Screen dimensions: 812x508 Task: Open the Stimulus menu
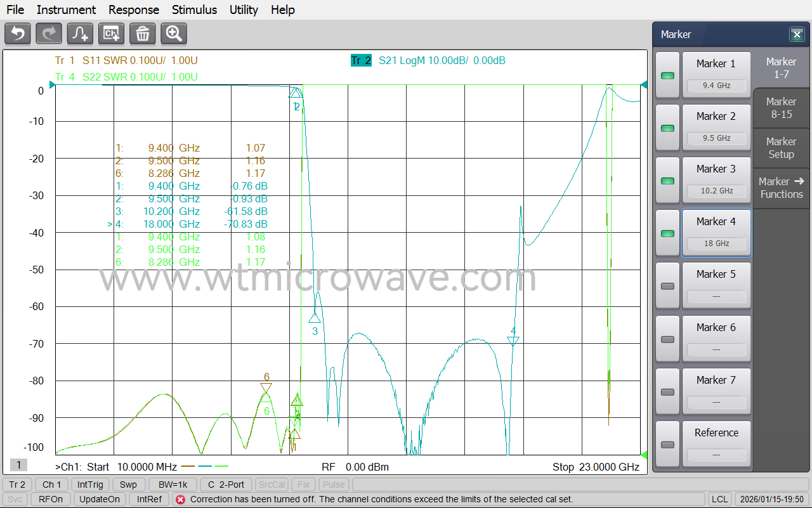tap(194, 10)
